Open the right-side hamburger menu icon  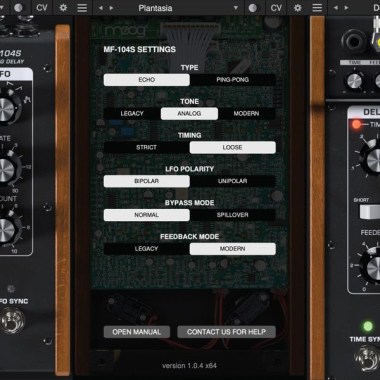coord(317,8)
